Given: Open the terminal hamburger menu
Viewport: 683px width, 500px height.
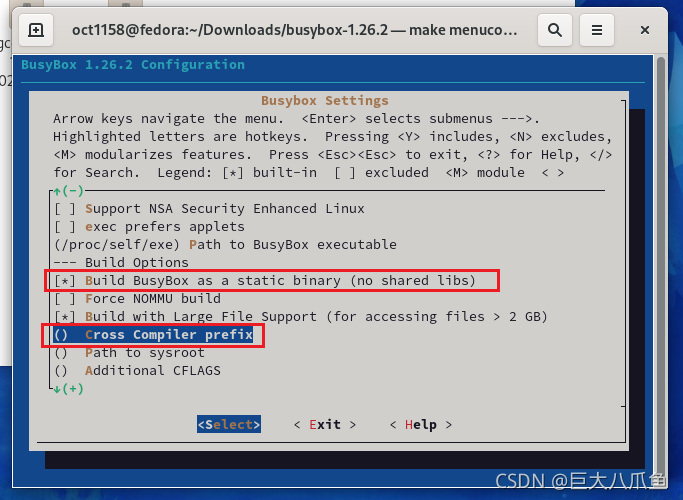Looking at the screenshot, I should pos(597,30).
